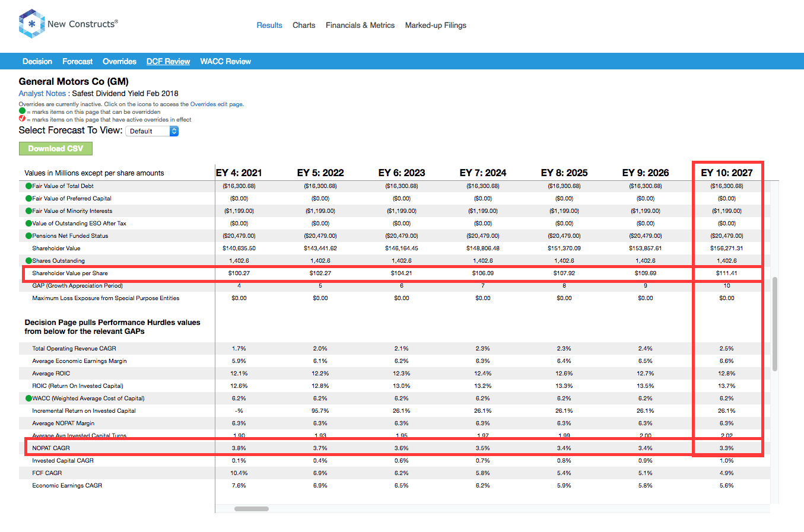Select the DCF Review page
This screenshot has height=532, width=804.
[x=169, y=62]
